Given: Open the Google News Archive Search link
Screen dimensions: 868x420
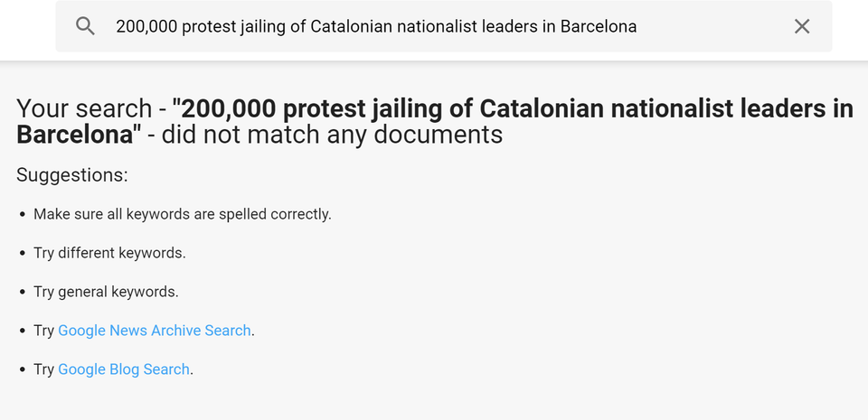Looking at the screenshot, I should point(154,331).
